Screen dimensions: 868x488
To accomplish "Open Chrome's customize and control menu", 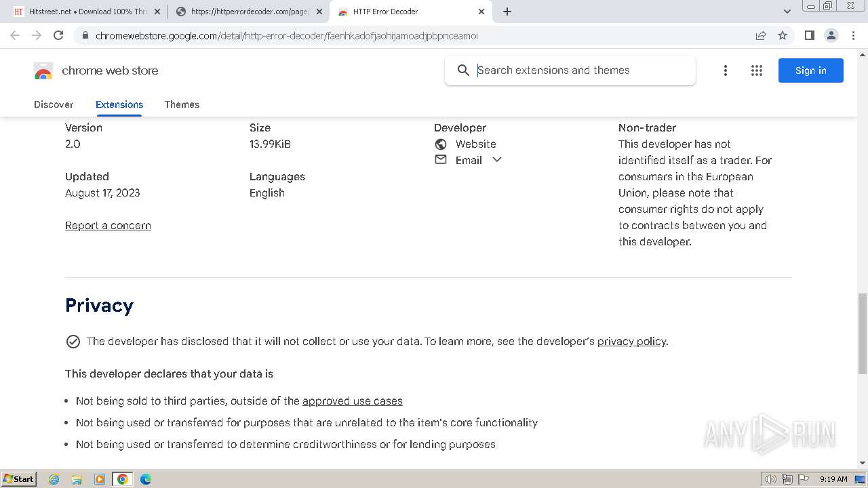I will [853, 35].
